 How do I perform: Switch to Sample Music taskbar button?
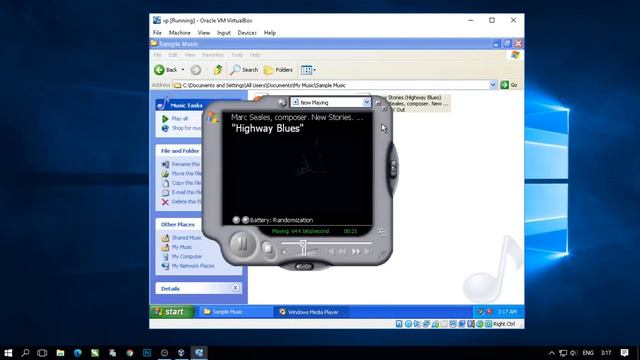[x=235, y=312]
